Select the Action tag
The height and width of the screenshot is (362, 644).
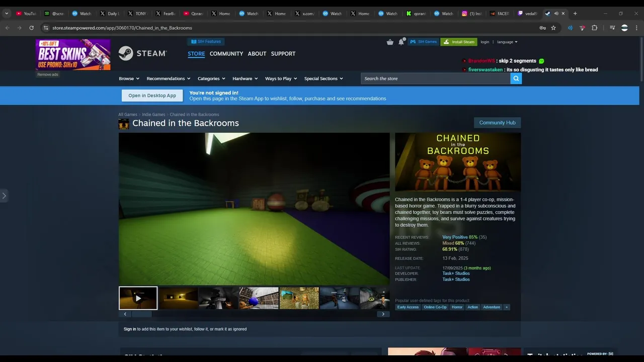click(x=473, y=307)
